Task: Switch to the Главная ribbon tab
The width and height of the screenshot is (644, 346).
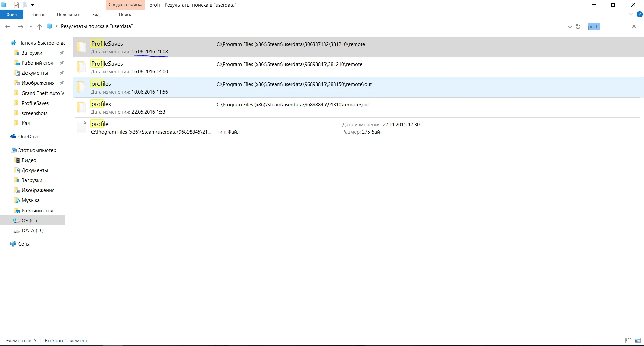Action: pyautogui.click(x=37, y=14)
